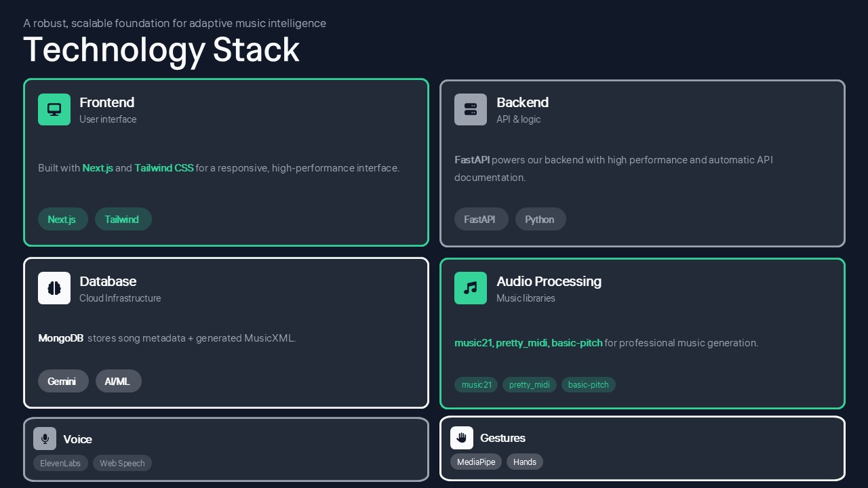Click the Backend card heading

[x=522, y=102]
